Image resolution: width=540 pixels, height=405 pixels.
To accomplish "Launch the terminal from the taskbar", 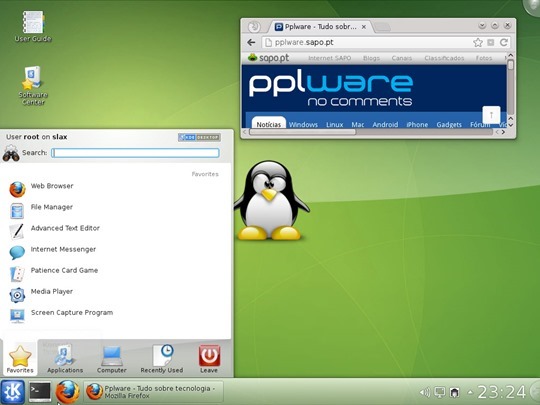I will pos(40,392).
